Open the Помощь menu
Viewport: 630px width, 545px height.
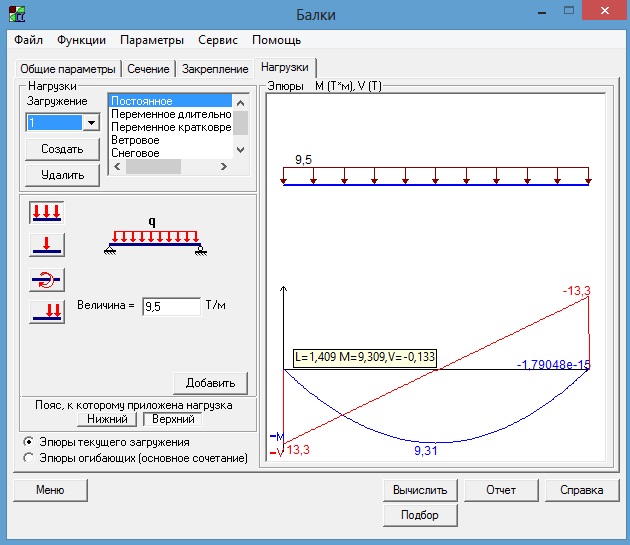click(x=276, y=40)
